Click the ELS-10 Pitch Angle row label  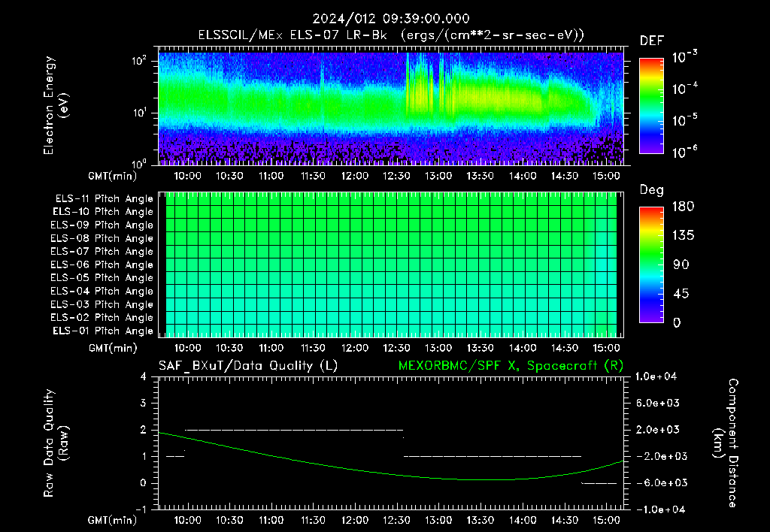tap(102, 212)
